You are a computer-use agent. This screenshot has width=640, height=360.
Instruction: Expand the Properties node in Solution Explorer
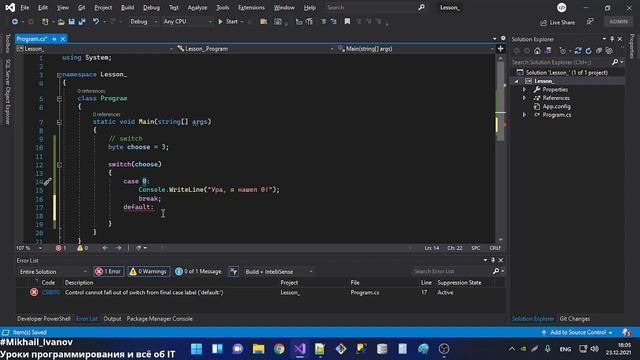[x=524, y=89]
